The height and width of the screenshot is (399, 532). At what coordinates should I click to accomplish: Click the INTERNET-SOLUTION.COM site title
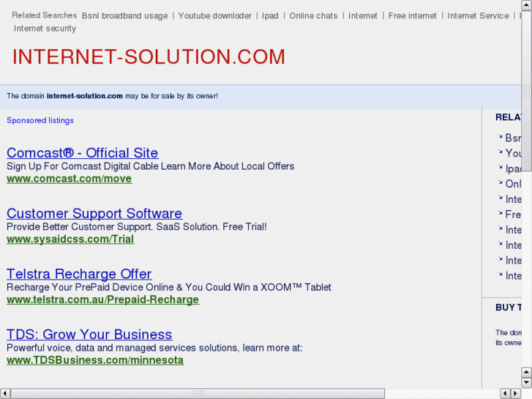point(149,56)
